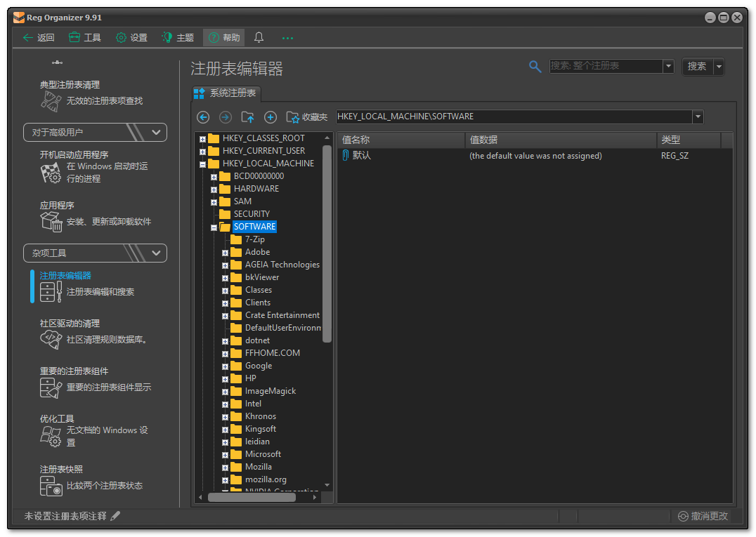The image size is (756, 537).
Task: Select the 7-Zip registry key
Action: click(254, 239)
